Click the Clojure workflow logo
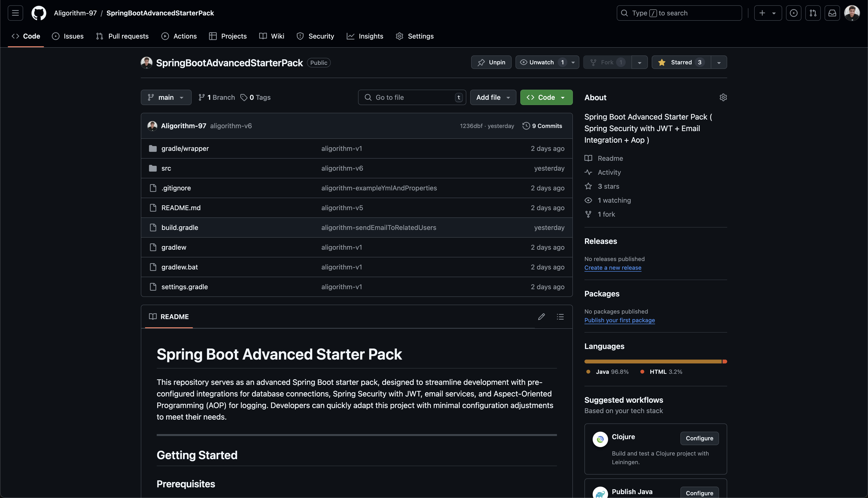The height and width of the screenshot is (498, 868). click(x=600, y=439)
